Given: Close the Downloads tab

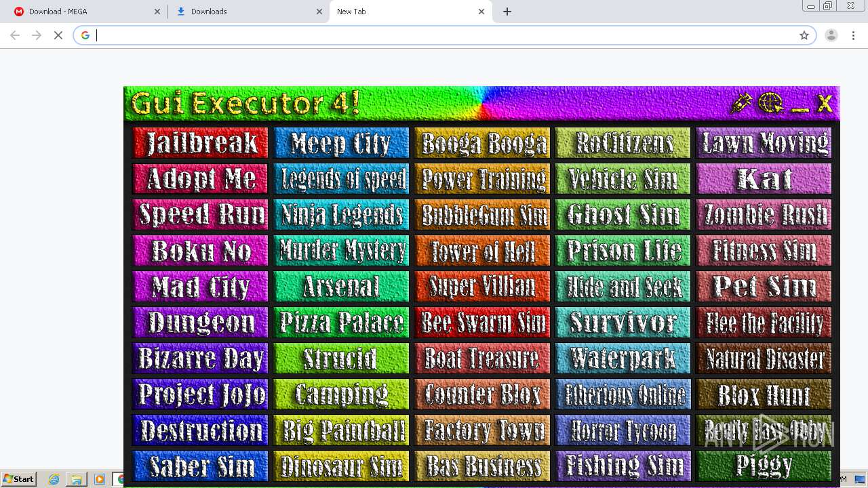Looking at the screenshot, I should pos(319,12).
